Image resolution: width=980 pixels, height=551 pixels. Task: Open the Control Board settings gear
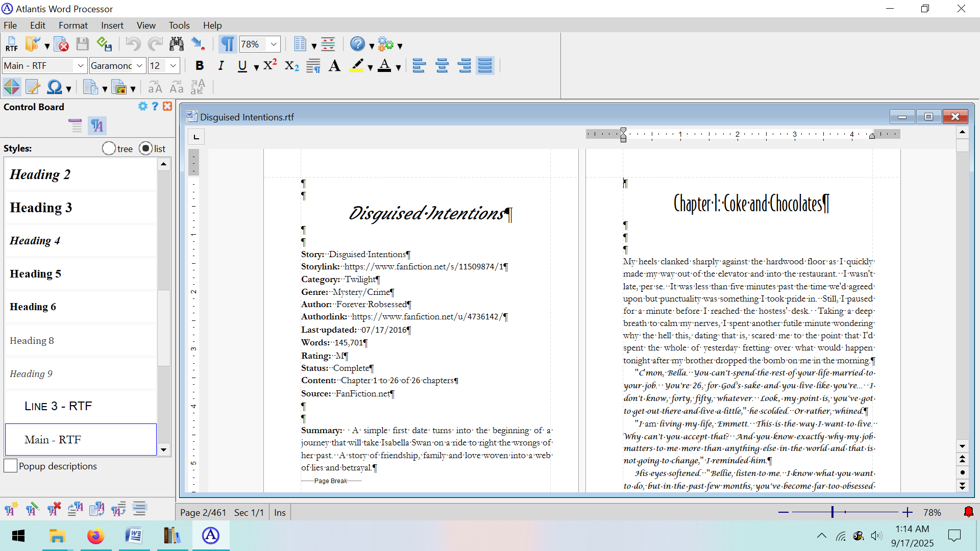pyautogui.click(x=143, y=106)
